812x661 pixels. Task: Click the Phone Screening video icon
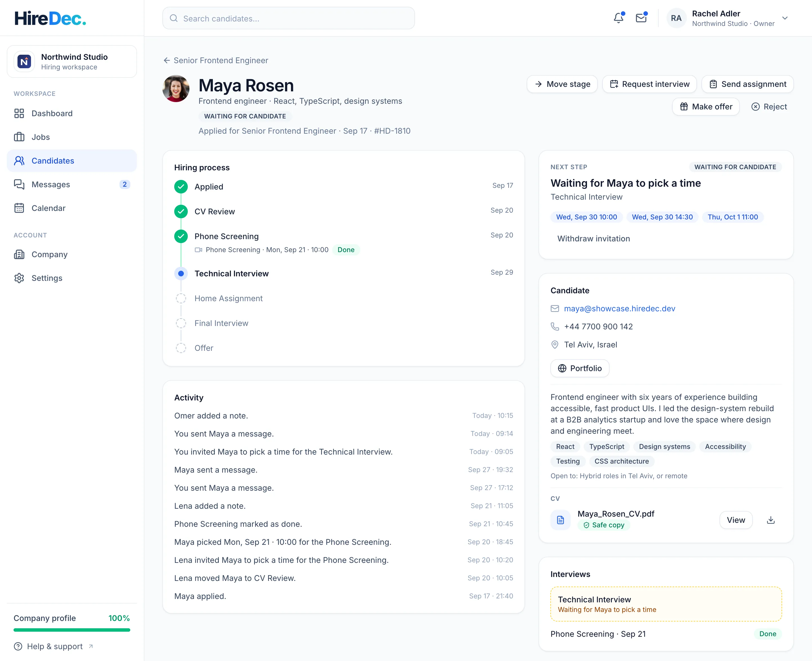tap(198, 250)
